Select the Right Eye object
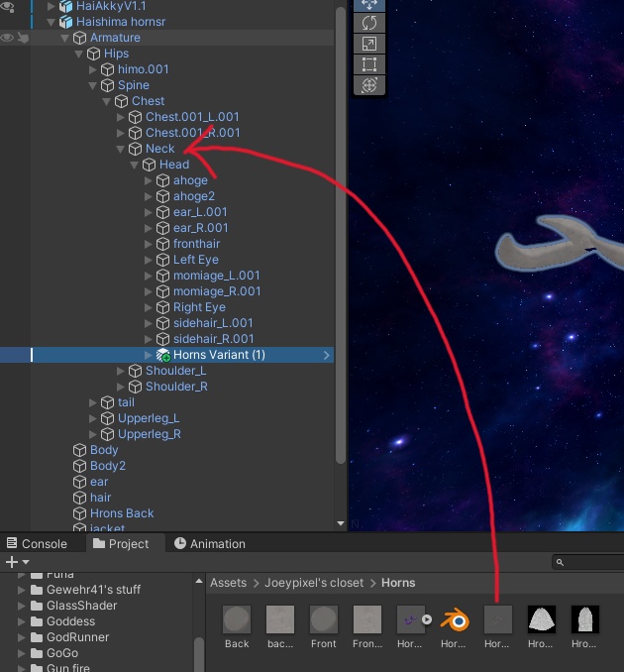Screen dimensions: 624x672 point(199,307)
